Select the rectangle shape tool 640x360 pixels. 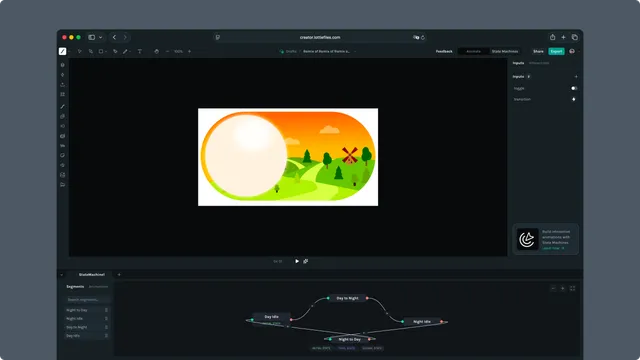(x=101, y=51)
